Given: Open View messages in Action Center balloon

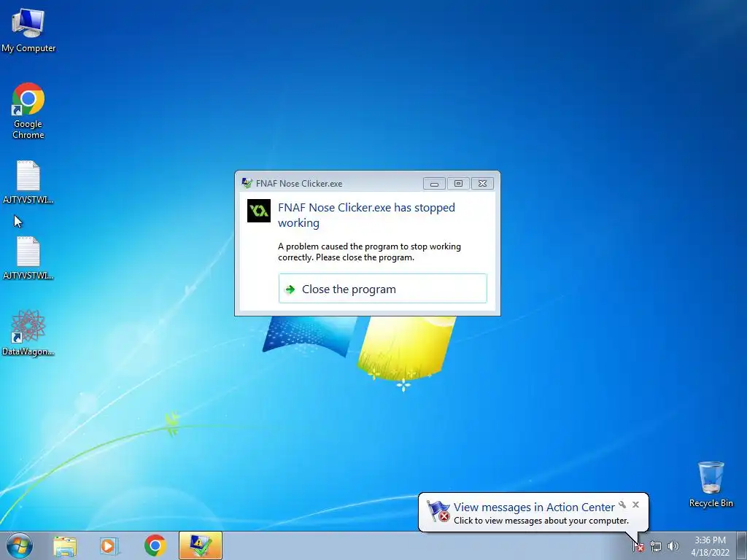Looking at the screenshot, I should 534,507.
